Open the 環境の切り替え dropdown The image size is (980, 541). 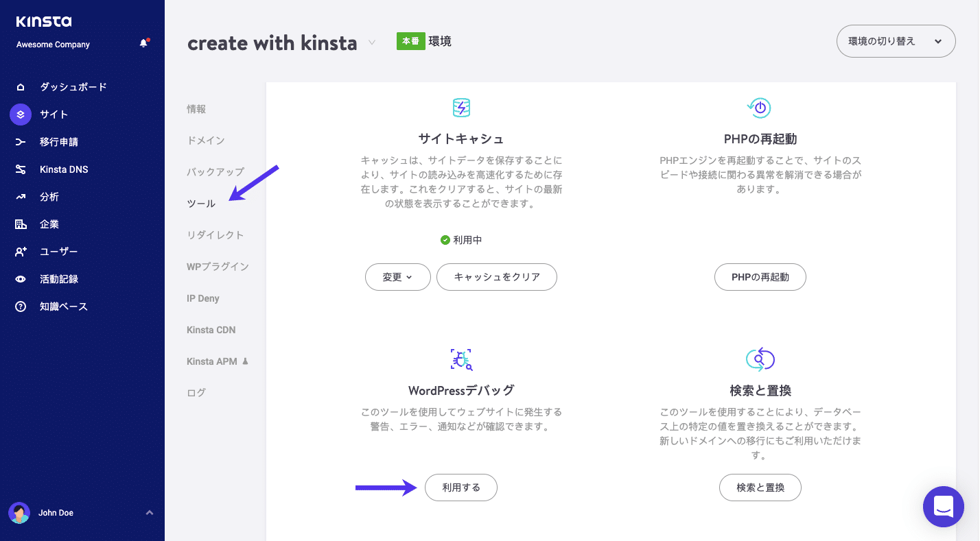[896, 41]
